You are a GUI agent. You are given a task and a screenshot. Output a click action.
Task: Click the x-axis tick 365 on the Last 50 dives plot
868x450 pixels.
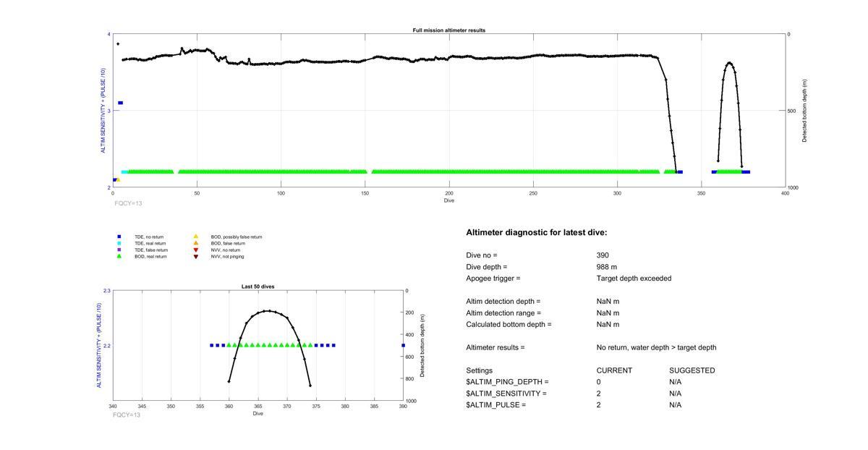pos(258,407)
